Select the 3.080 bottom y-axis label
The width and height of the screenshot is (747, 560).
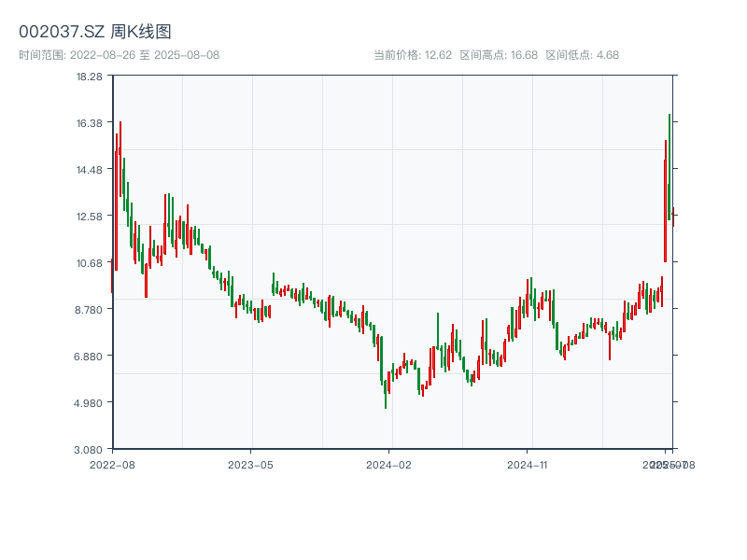pyautogui.click(x=90, y=450)
